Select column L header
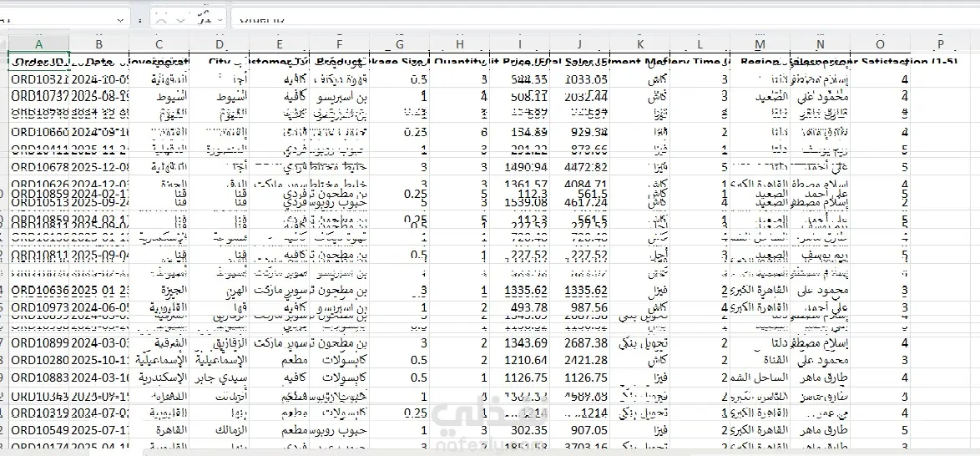This screenshot has width=980, height=456. pyautogui.click(x=700, y=43)
